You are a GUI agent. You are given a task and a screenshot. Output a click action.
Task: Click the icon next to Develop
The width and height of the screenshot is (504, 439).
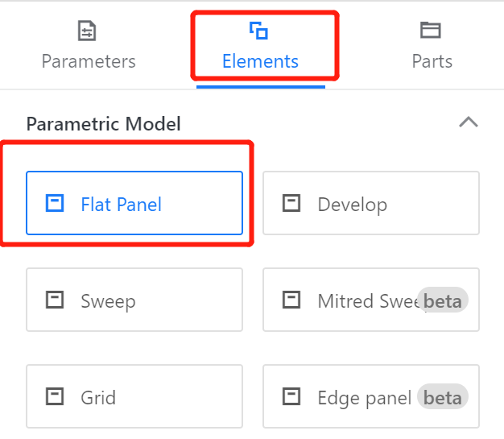pyautogui.click(x=291, y=204)
